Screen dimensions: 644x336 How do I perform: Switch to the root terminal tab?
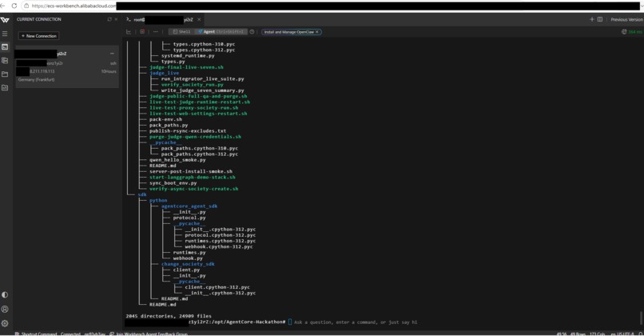163,20
